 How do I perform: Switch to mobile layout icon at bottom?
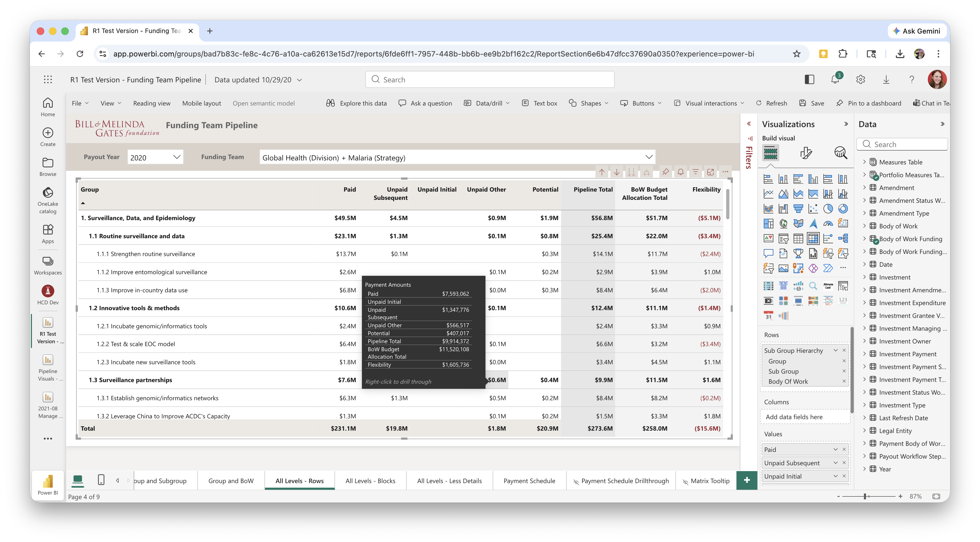[x=101, y=480]
